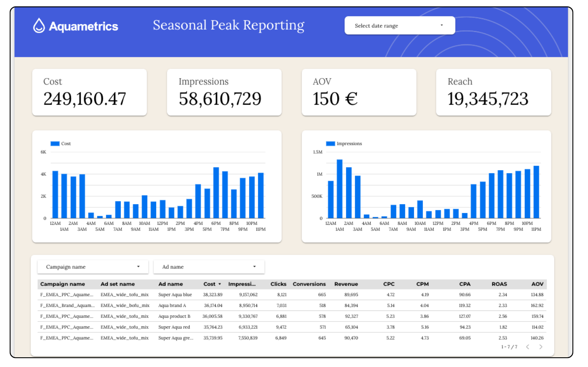
Task: Click the Conversions column header
Action: [309, 284]
